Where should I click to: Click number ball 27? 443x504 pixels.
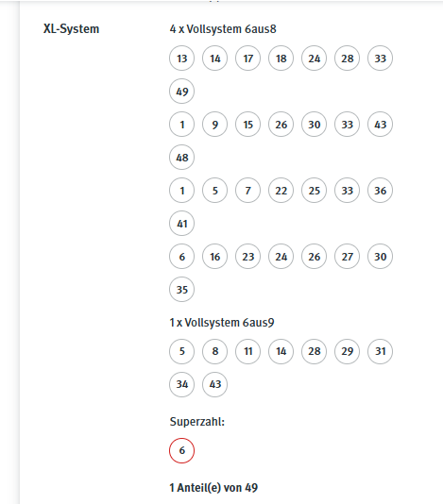pos(348,257)
